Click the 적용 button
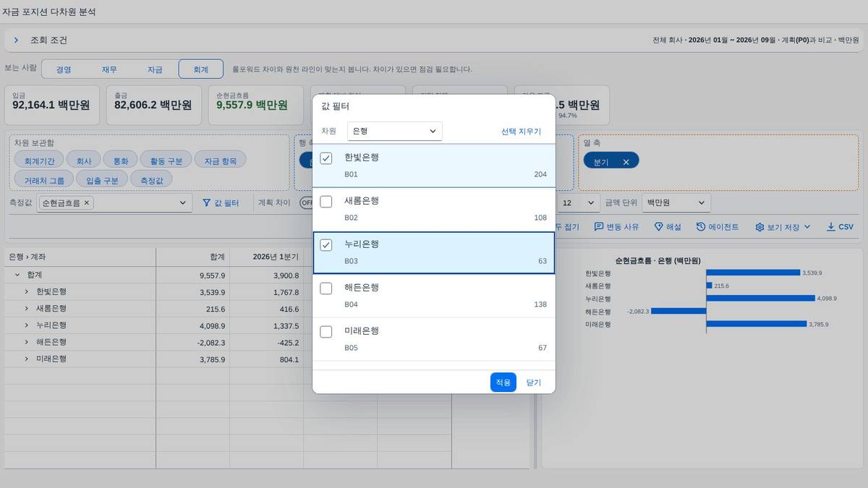This screenshot has width=868, height=488. coord(503,382)
